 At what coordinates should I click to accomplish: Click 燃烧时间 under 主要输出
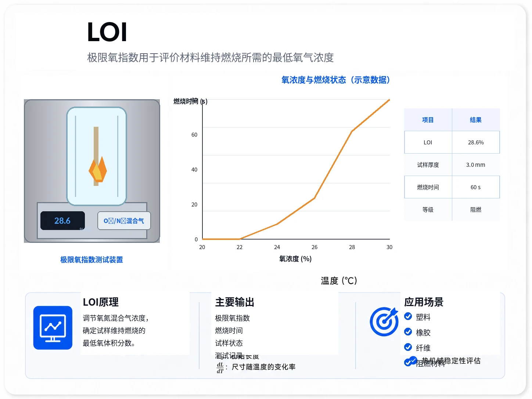coord(229,331)
